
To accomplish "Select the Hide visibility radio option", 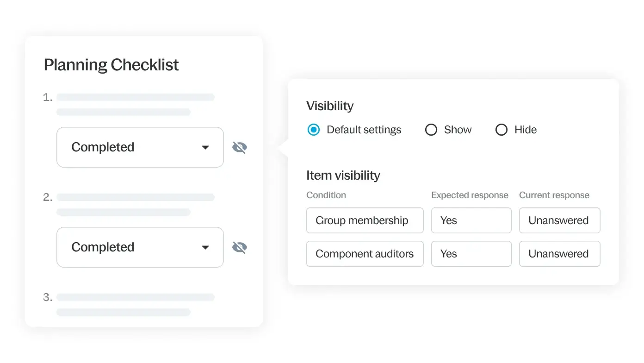I will (x=502, y=130).
